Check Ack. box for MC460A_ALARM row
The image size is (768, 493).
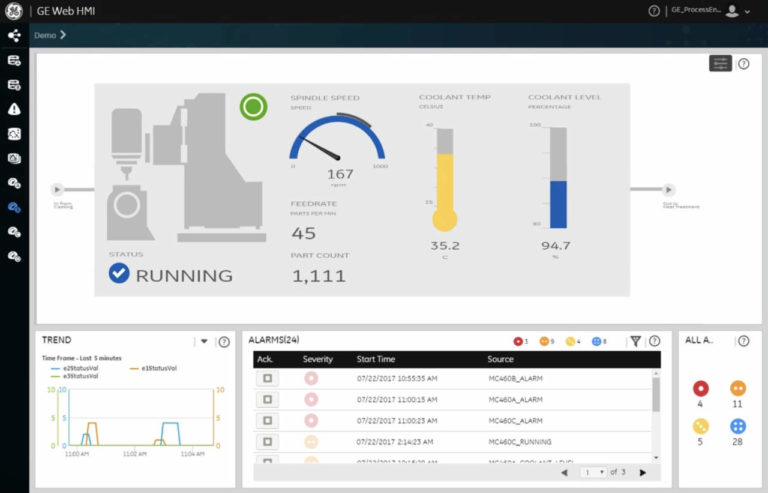(x=267, y=399)
